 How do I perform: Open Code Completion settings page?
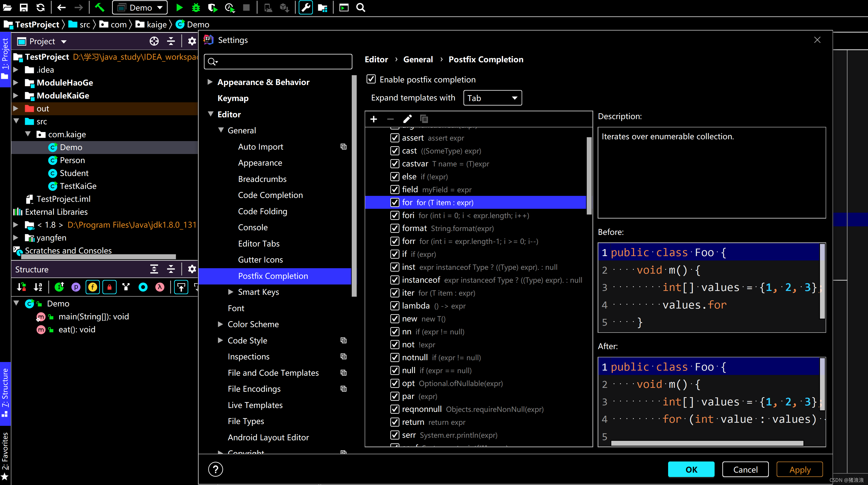(270, 195)
